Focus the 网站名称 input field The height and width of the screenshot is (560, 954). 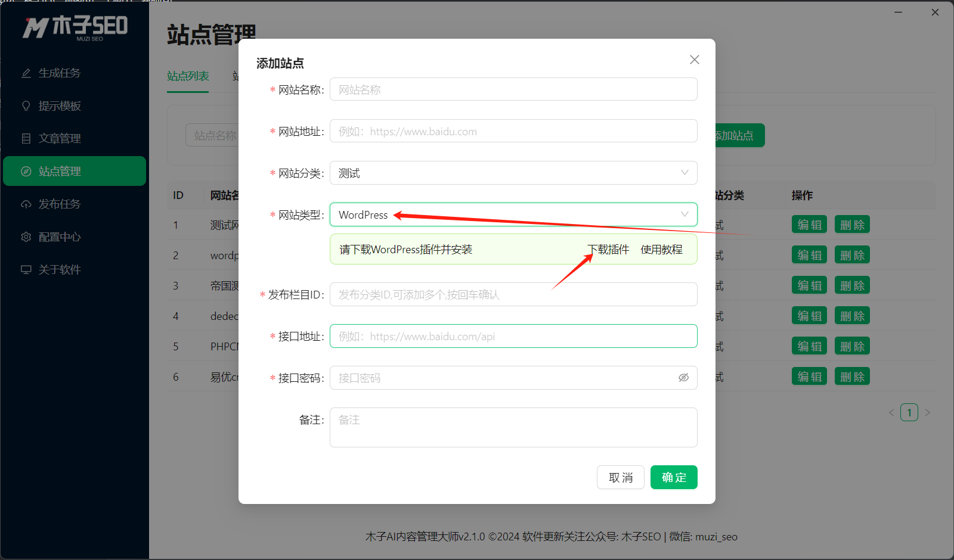513,89
